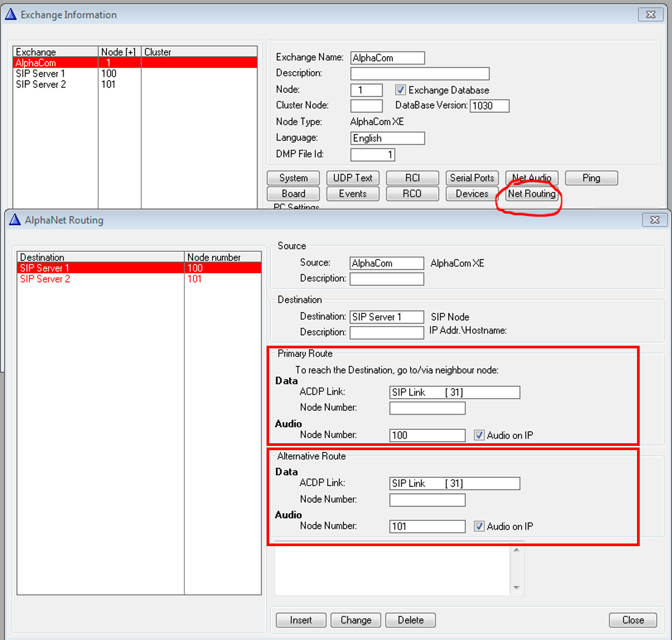Viewport: 672px width, 640px height.
Task: Open the Board settings
Action: click(293, 194)
